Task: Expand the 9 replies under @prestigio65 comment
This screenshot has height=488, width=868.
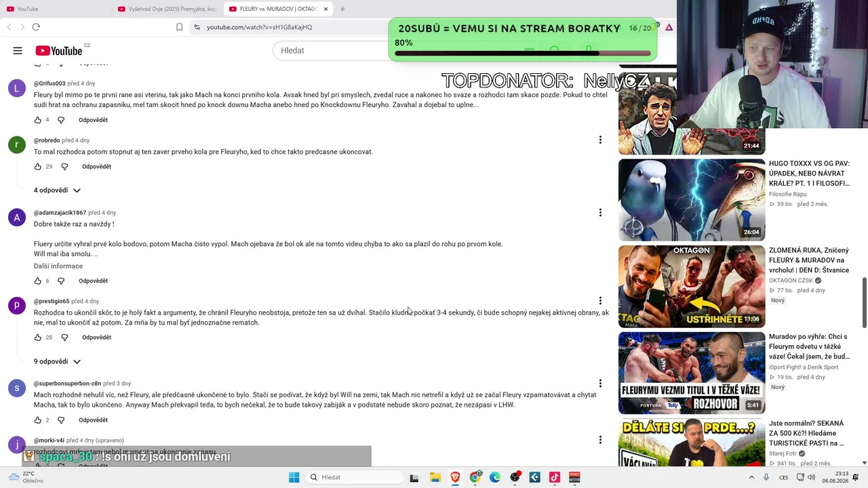Action: pos(57,361)
